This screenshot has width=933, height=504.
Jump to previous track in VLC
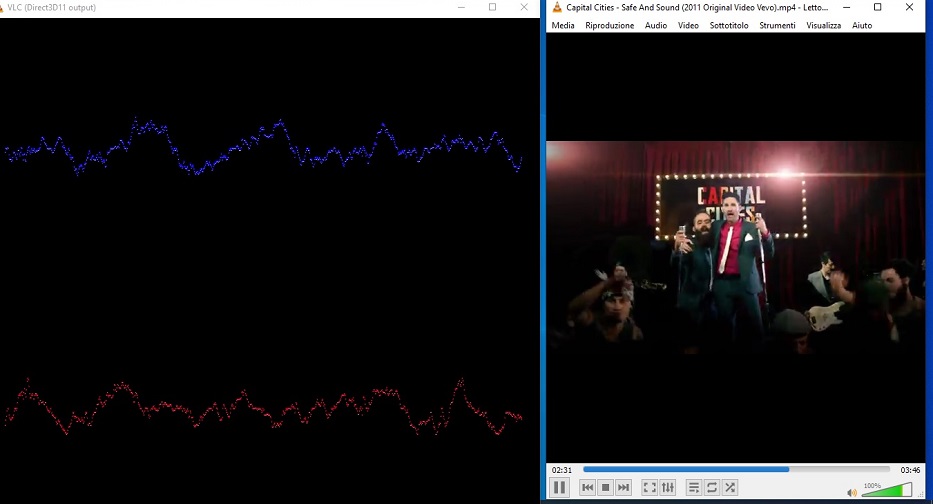pos(587,487)
